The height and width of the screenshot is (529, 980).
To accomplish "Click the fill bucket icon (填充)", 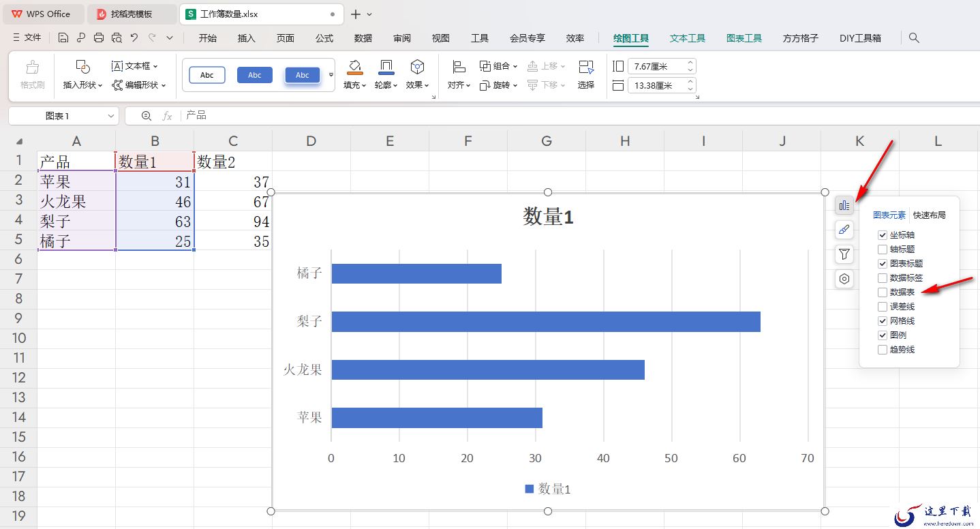I will [354, 67].
